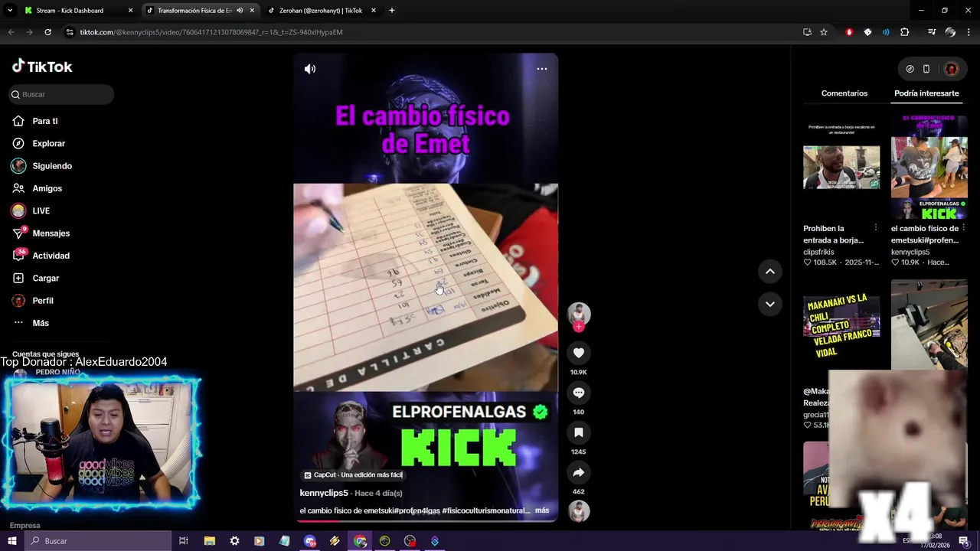Click the CapCut Una edición más fácil tag
This screenshot has width=980, height=551.
[353, 475]
